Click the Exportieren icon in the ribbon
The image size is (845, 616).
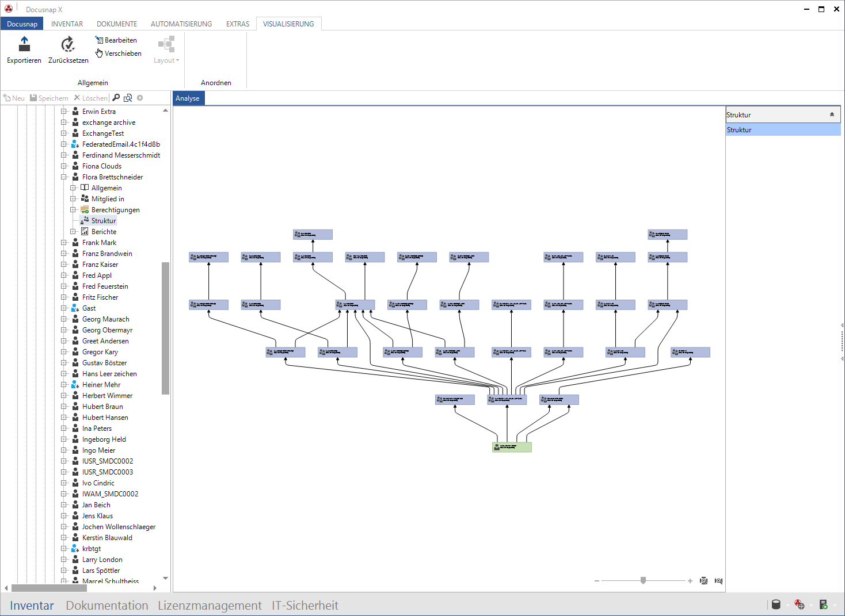coord(24,44)
